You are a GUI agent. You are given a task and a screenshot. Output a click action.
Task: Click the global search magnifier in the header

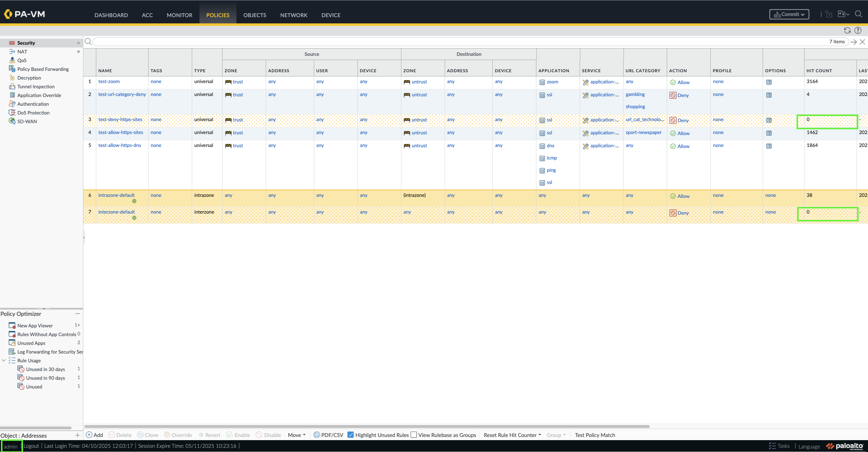859,14
